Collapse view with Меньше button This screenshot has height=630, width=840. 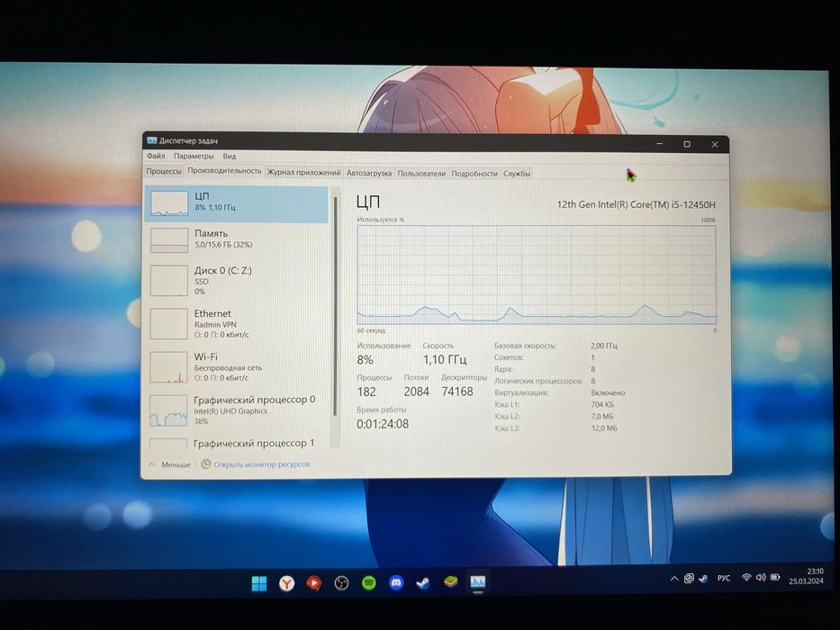tap(170, 464)
